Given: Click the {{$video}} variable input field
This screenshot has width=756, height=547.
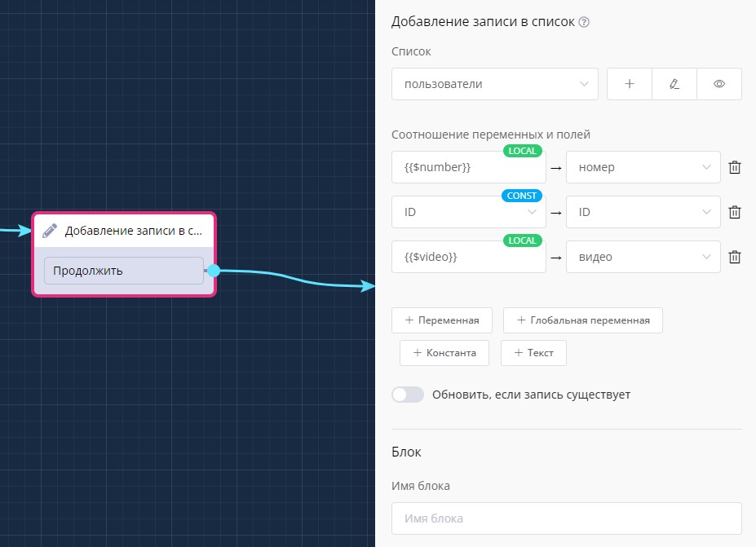Looking at the screenshot, I should tap(468, 257).
